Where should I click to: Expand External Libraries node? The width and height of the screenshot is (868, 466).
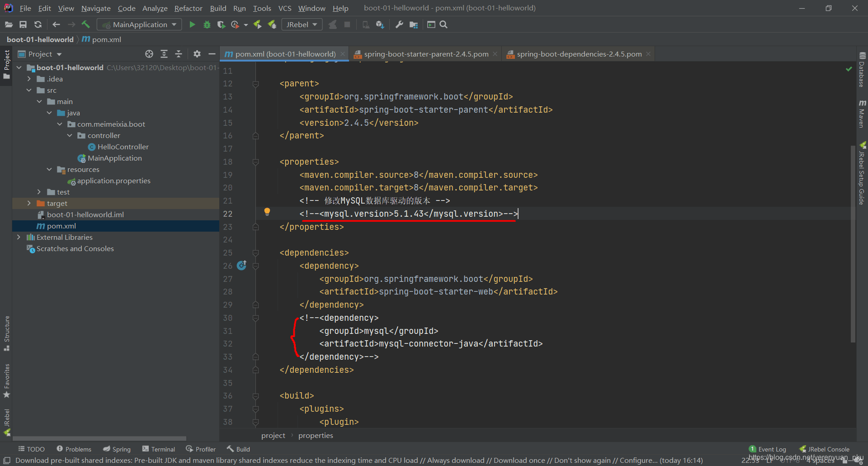(x=19, y=237)
